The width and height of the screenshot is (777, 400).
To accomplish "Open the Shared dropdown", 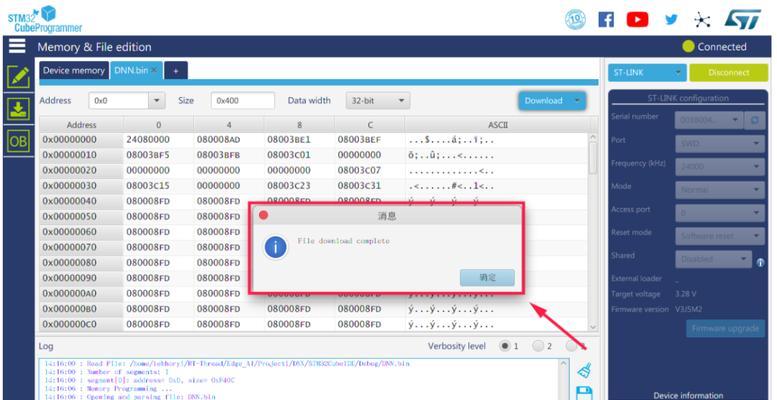I will (x=714, y=259).
